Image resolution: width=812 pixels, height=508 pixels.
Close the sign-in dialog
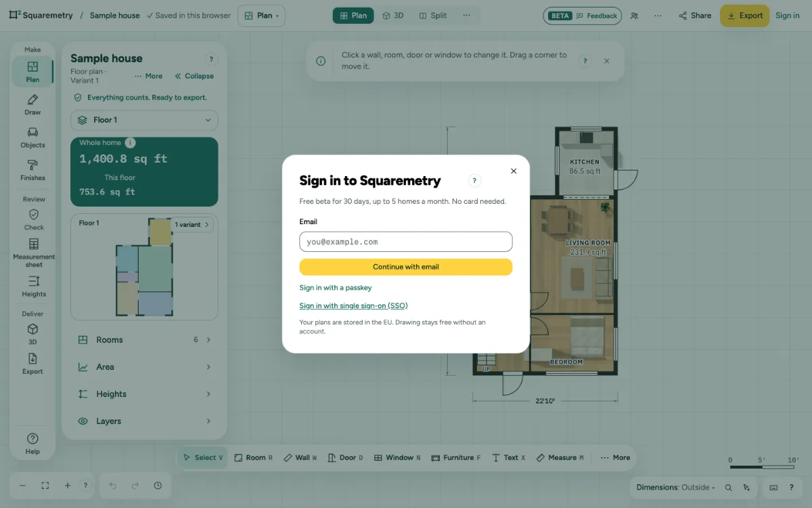coord(514,171)
